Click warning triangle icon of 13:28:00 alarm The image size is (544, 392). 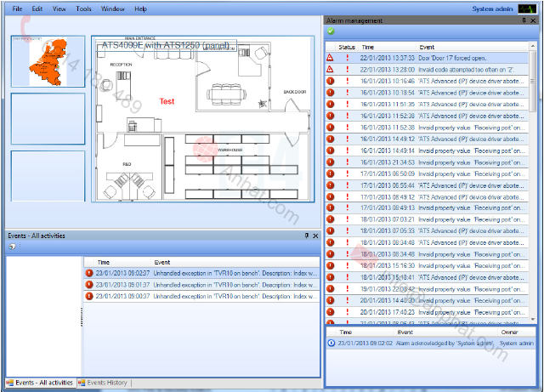[330, 70]
